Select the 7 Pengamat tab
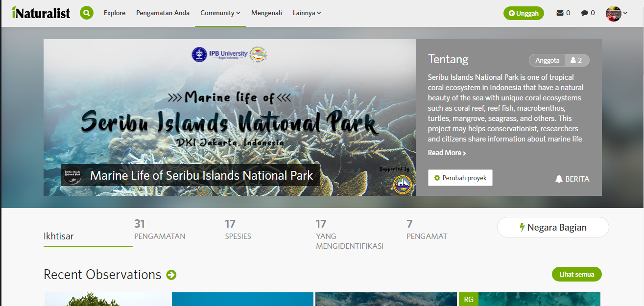The image size is (644, 306). coord(427,230)
